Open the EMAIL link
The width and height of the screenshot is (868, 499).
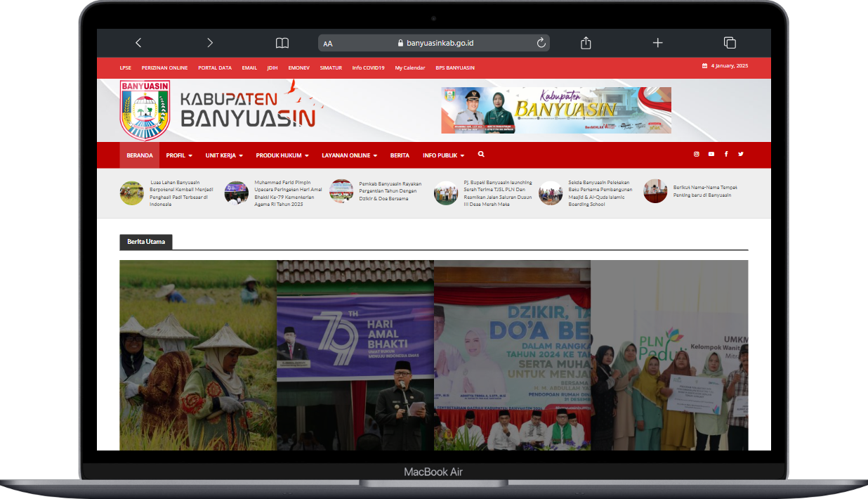249,68
